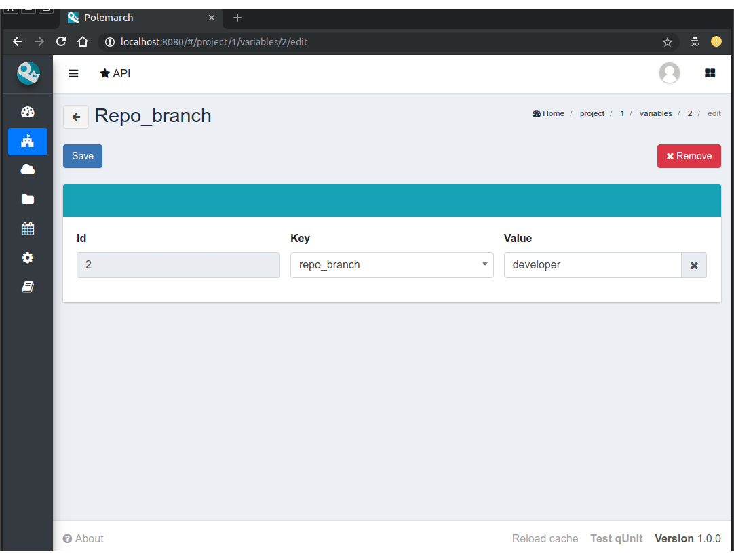The image size is (734, 560).
Task: Click the Version 1.0.0 footer text
Action: coord(688,538)
